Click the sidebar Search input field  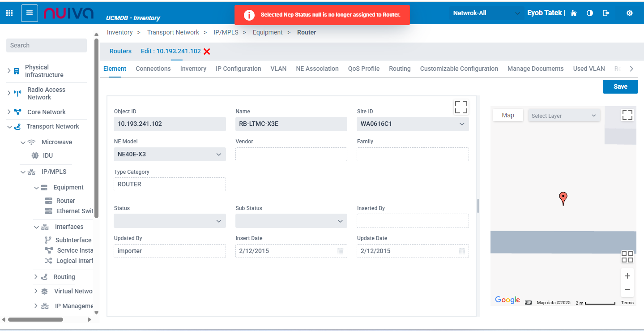[x=46, y=45]
